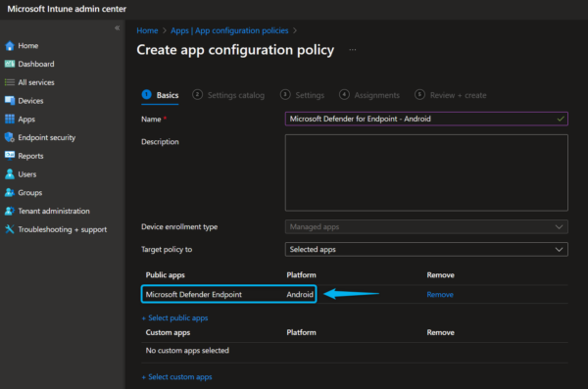Click step 4 circle for Assignments
Viewport: 588px width, 389px height.
click(344, 94)
